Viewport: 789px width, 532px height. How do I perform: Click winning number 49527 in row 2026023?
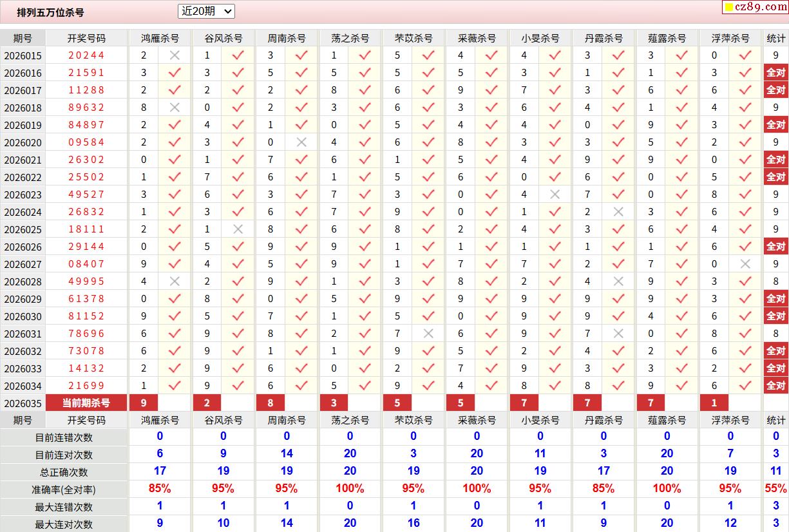(86, 195)
